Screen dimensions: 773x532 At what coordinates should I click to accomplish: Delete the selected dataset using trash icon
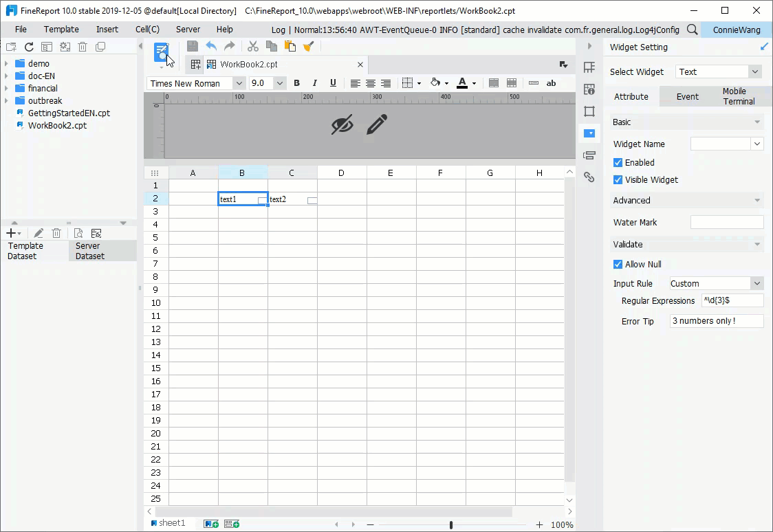pyautogui.click(x=56, y=232)
